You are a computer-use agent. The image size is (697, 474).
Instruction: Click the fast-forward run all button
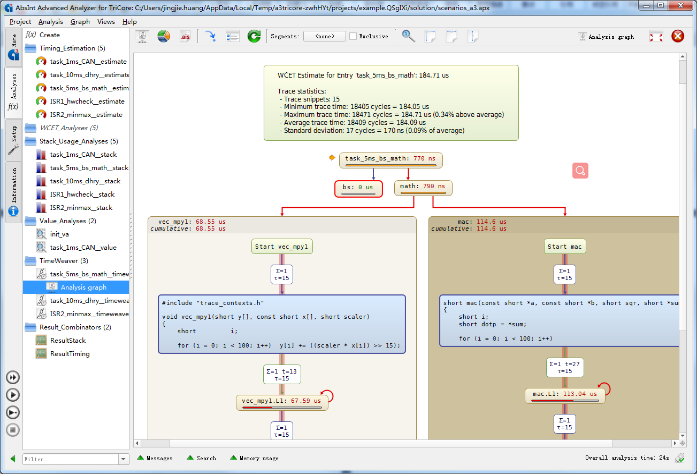click(13, 378)
